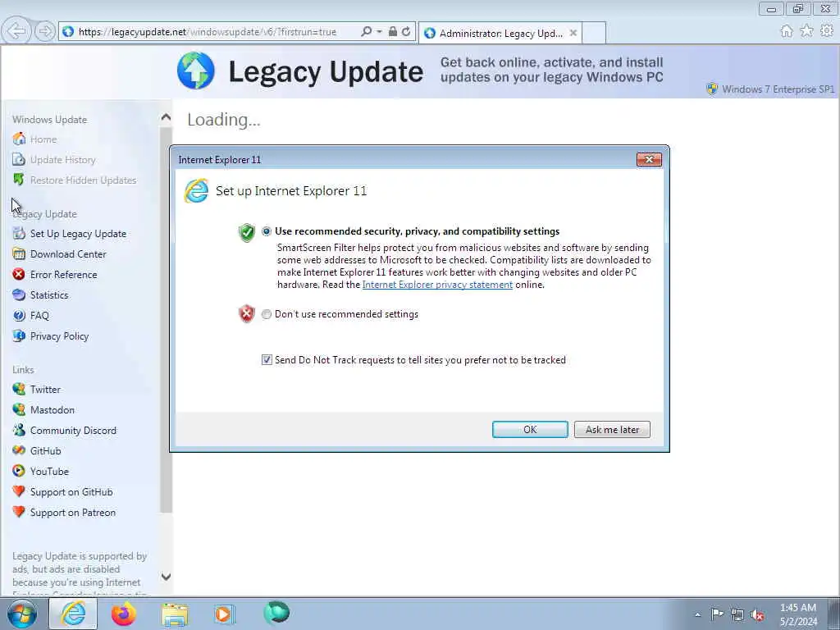Screen dimensions: 840x630
Task: Open the Windows Start button
Action: click(22, 614)
